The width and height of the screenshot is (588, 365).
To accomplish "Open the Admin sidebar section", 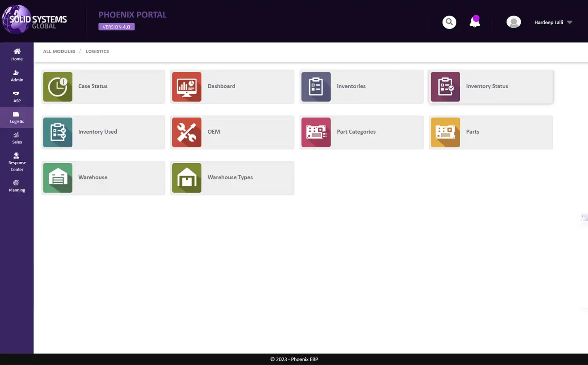I will point(17,75).
